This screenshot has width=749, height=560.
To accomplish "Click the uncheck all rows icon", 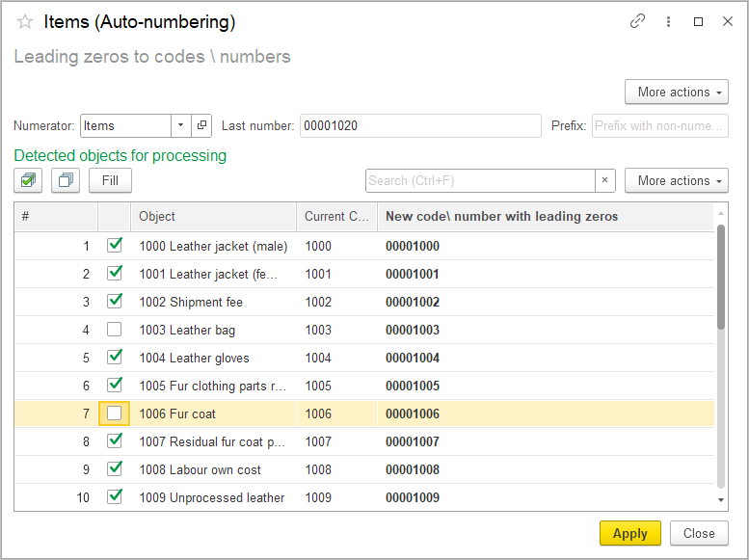I will pyautogui.click(x=66, y=180).
